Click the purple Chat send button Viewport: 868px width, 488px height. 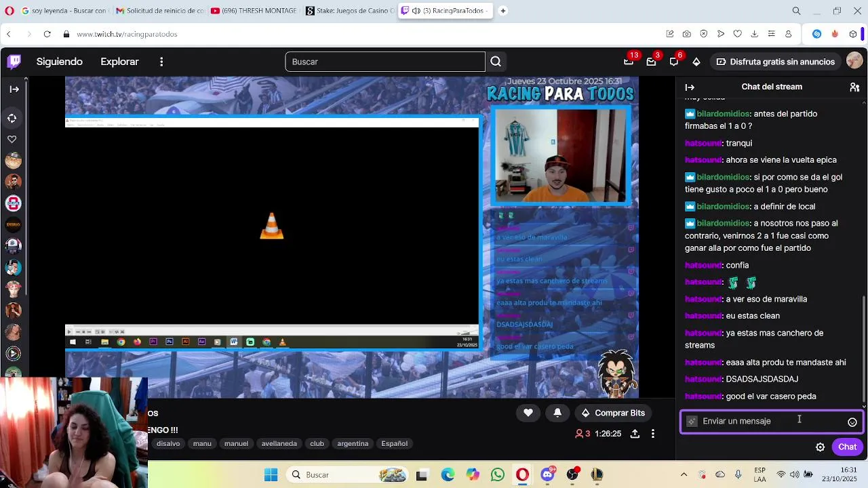click(x=847, y=447)
